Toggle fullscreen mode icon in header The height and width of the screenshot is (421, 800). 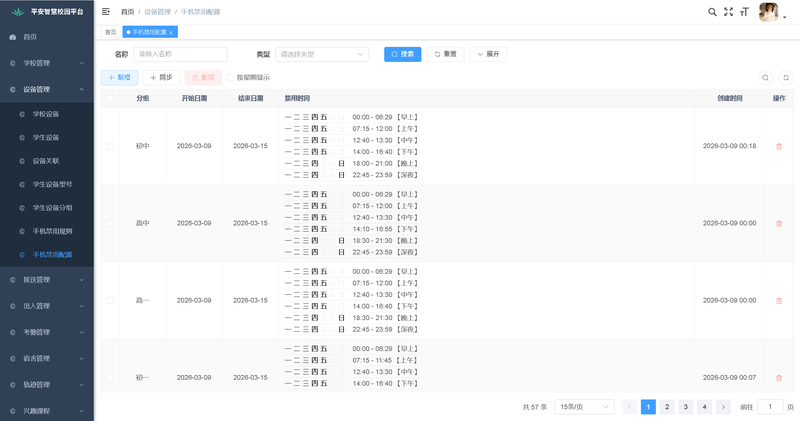pos(728,12)
